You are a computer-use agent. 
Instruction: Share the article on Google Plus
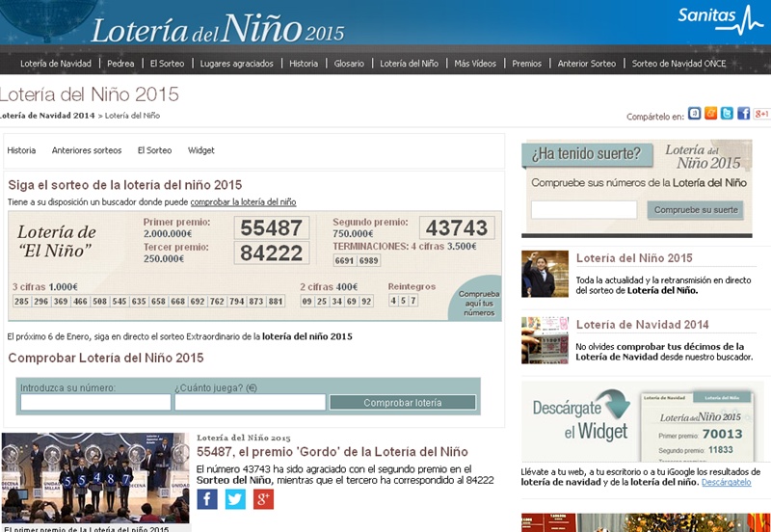pos(263,499)
